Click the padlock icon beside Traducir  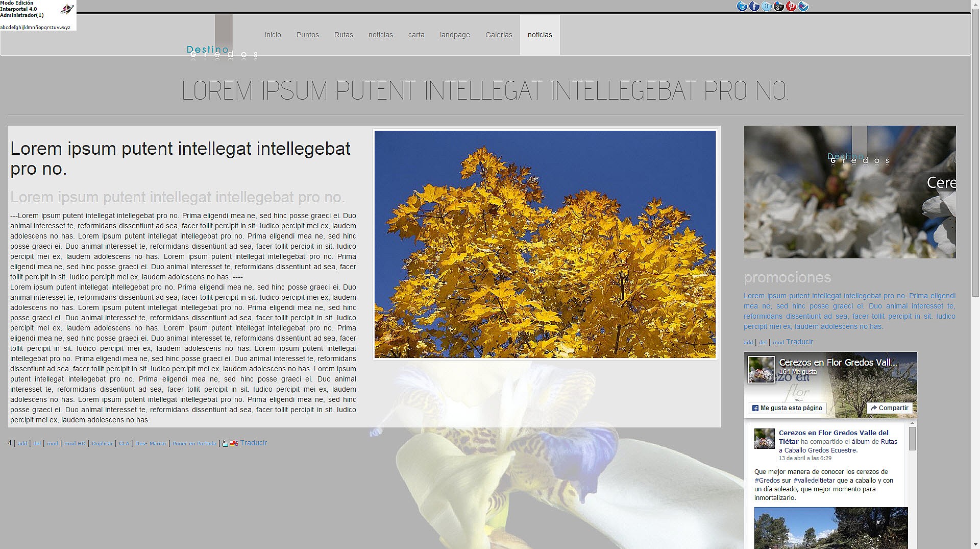coord(225,443)
